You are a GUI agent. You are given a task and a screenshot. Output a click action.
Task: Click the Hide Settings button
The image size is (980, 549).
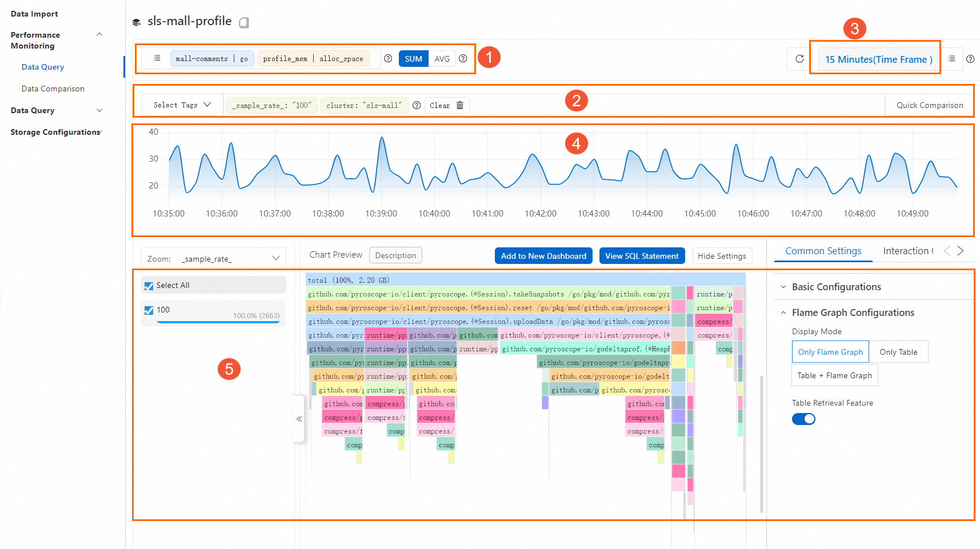point(722,256)
